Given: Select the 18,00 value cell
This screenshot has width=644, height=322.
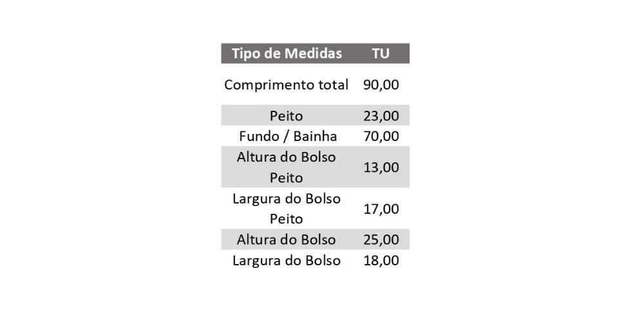Looking at the screenshot, I should (381, 260).
